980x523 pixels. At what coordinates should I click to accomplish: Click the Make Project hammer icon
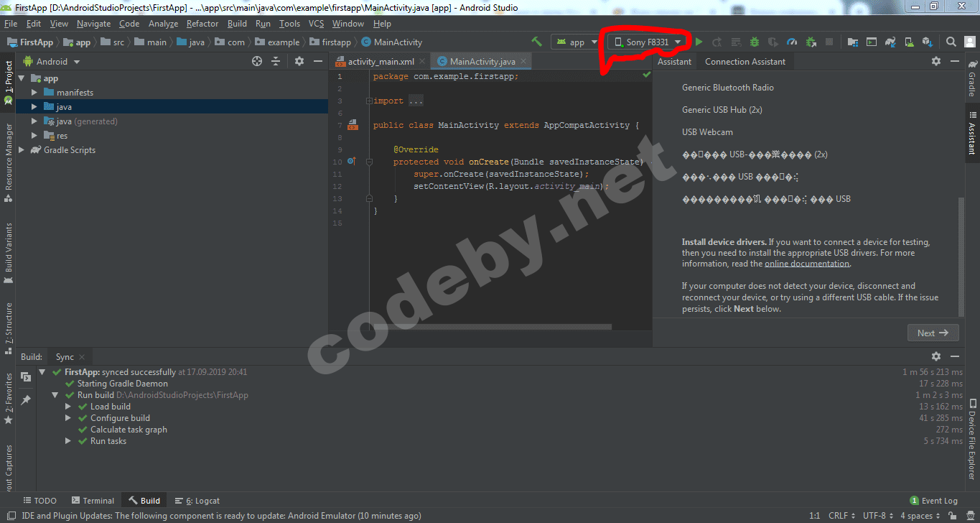[536, 42]
